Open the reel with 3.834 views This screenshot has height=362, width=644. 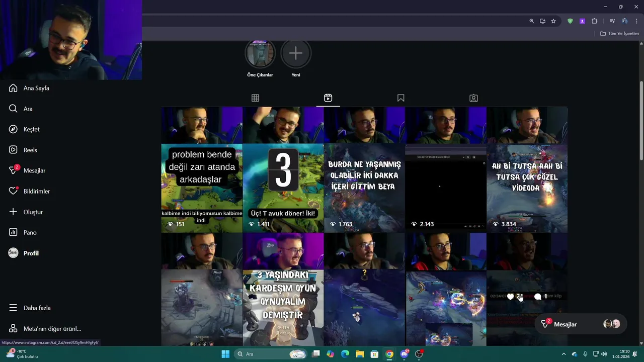pos(527,170)
